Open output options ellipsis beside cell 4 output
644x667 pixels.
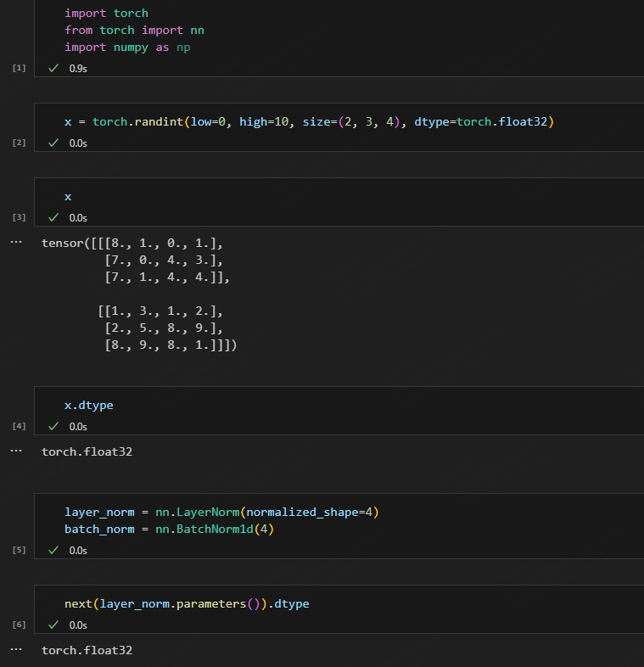[16, 451]
